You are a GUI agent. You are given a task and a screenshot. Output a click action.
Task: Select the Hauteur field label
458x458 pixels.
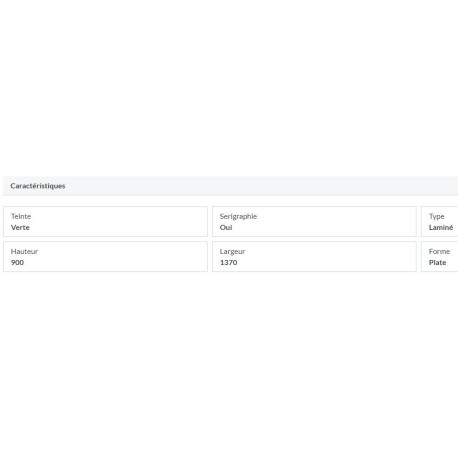point(24,251)
